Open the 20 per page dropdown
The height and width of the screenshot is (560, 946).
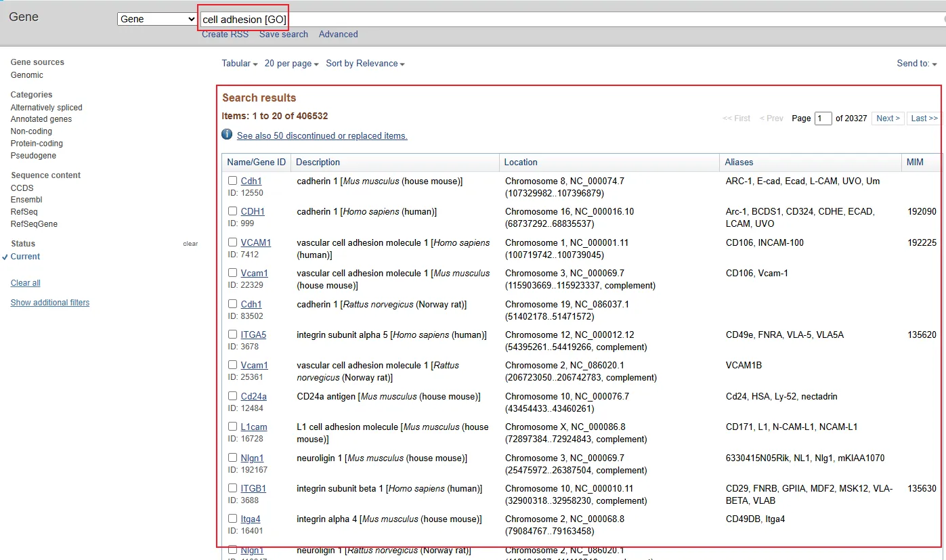pos(291,64)
